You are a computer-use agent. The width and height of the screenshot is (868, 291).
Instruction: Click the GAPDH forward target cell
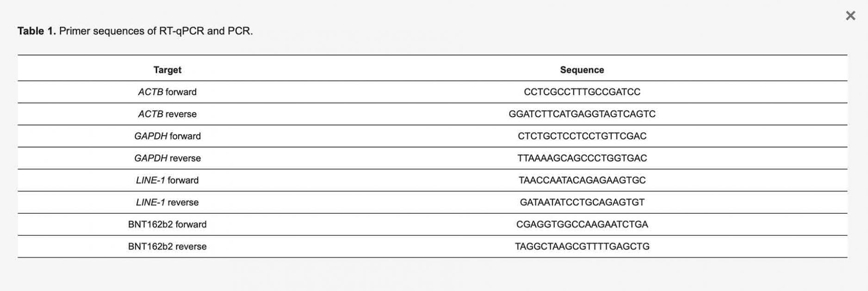(167, 136)
